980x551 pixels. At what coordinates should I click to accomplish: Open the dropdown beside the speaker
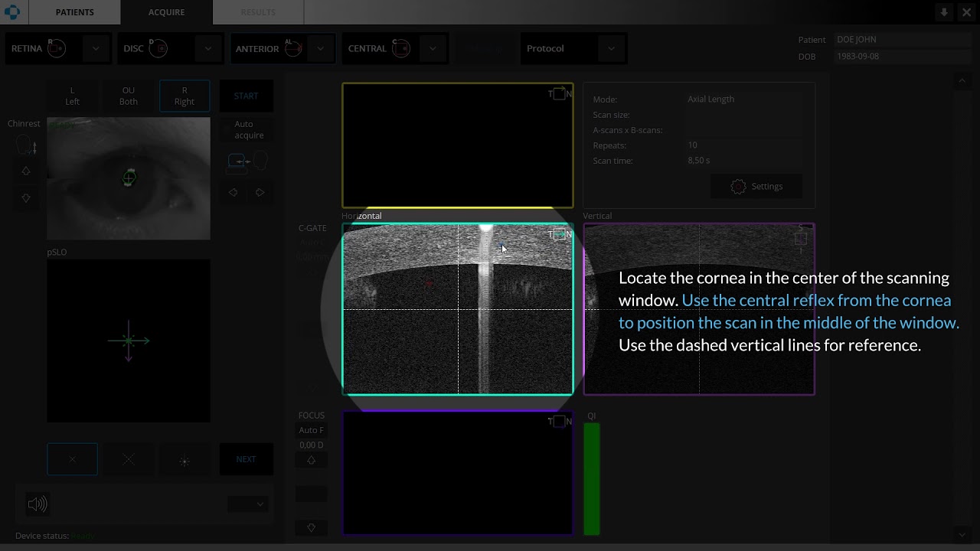click(248, 504)
